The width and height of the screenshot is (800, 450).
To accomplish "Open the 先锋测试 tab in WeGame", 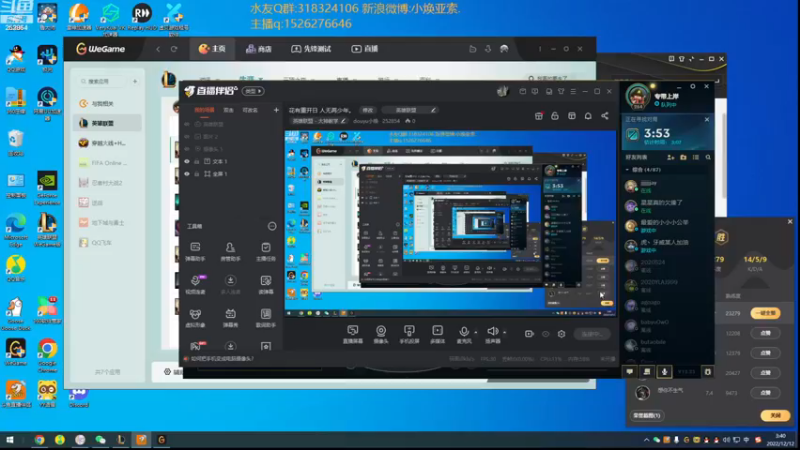I will point(311,49).
